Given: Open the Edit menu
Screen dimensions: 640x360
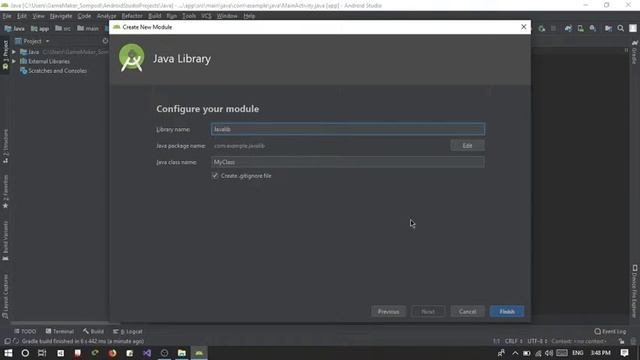Looking at the screenshot, I should click(x=22, y=16).
